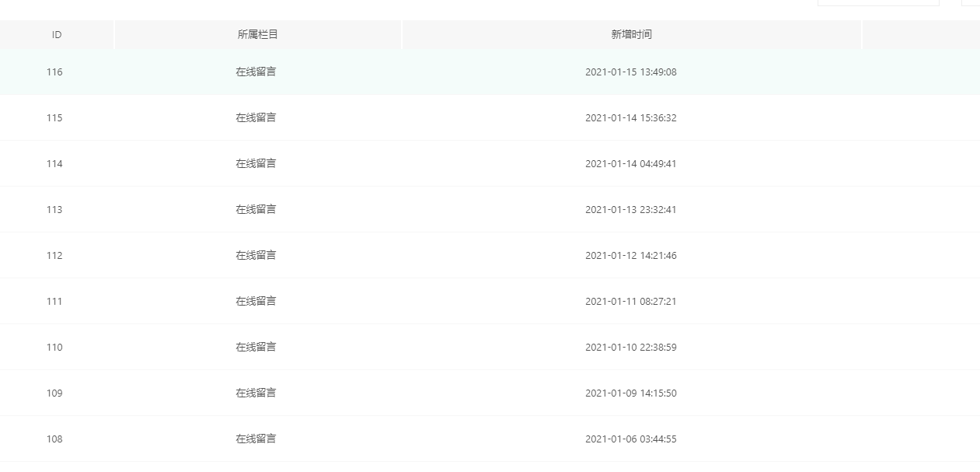Click timestamp 2021-01-13 23:32:41
The image size is (980, 472).
tap(631, 210)
